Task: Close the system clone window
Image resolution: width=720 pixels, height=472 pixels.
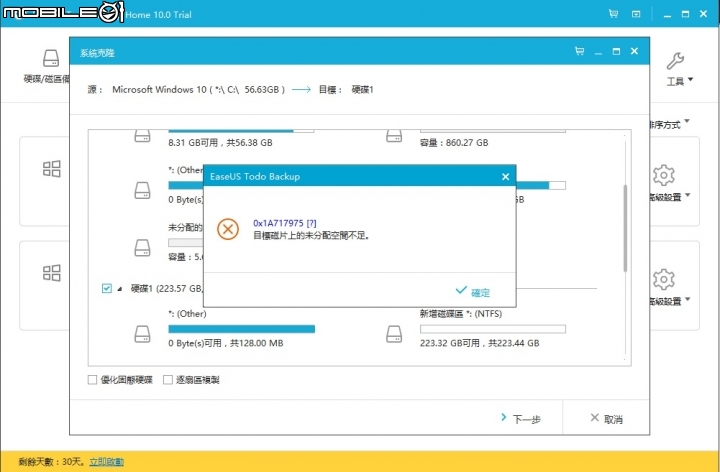Action: coord(634,51)
